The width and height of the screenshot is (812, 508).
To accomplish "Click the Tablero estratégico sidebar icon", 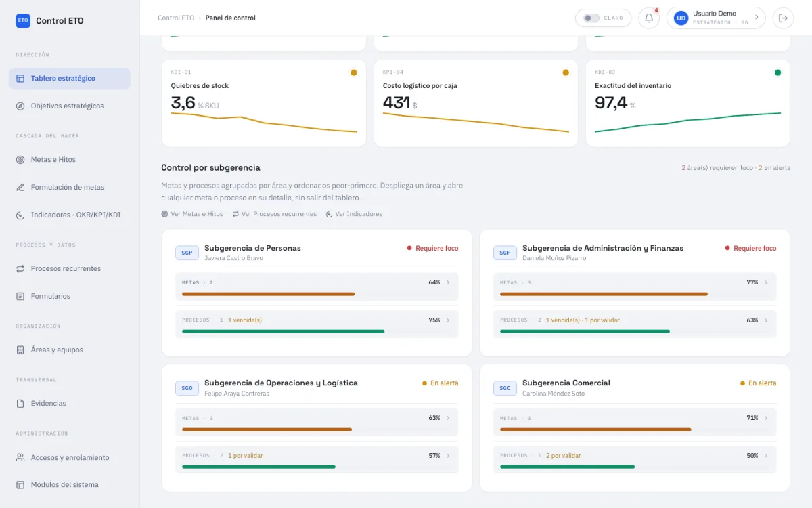I will [x=20, y=79].
